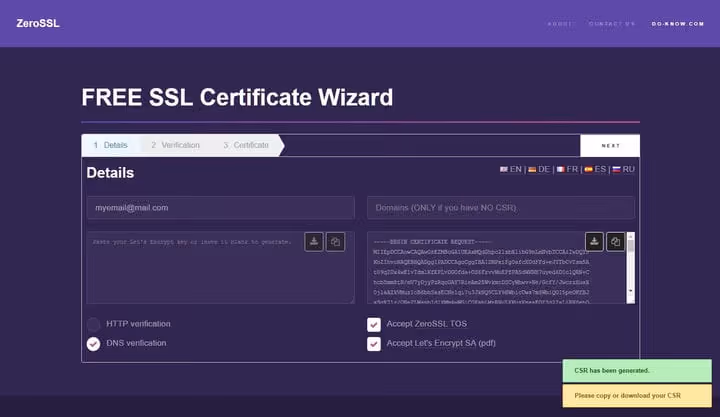Click the NEXT button

(610, 146)
